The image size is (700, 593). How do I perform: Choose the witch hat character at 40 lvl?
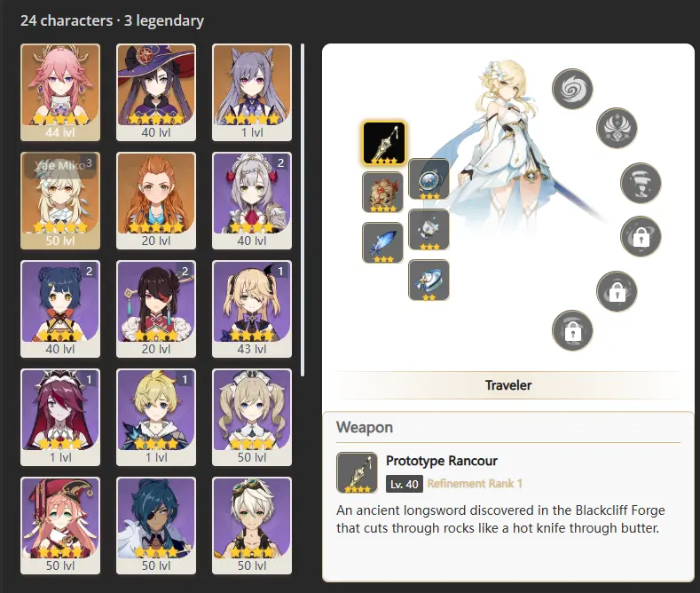(x=156, y=92)
